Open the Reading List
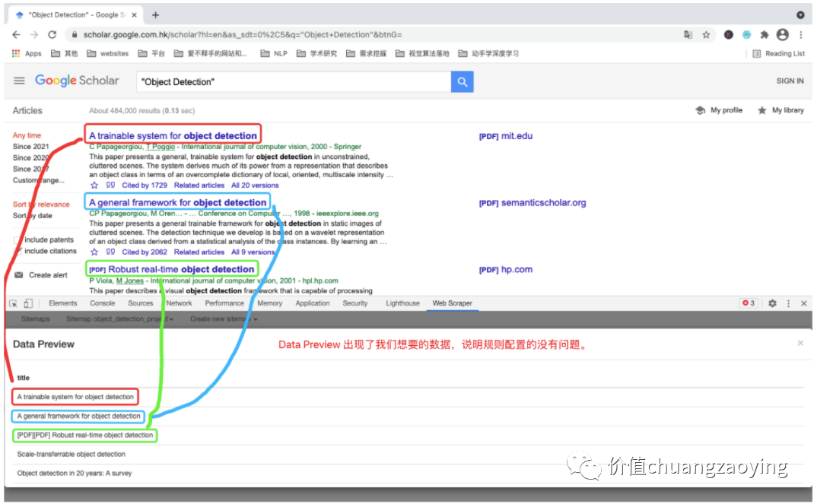 pyautogui.click(x=778, y=53)
